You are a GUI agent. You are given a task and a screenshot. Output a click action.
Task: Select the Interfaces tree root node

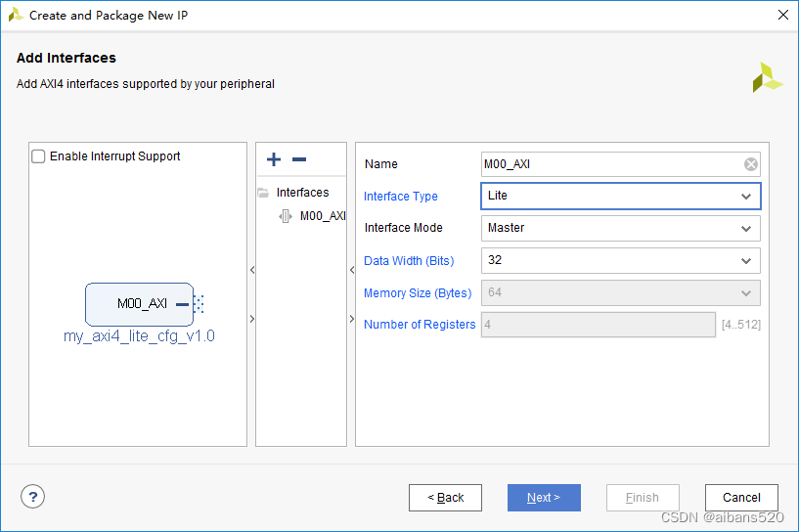[302, 193]
